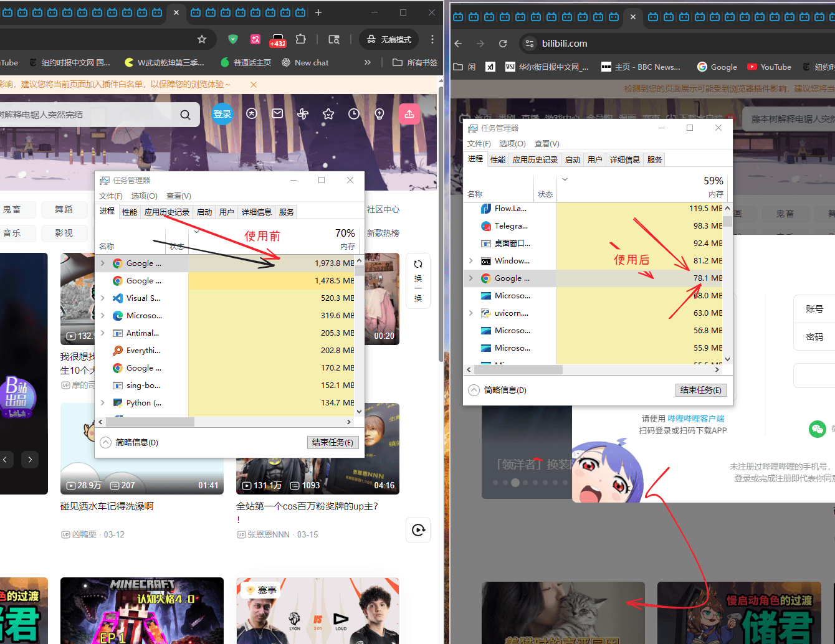Click the 换一换 refresh recommendations button
Viewport: 835px width, 644px height.
418,281
